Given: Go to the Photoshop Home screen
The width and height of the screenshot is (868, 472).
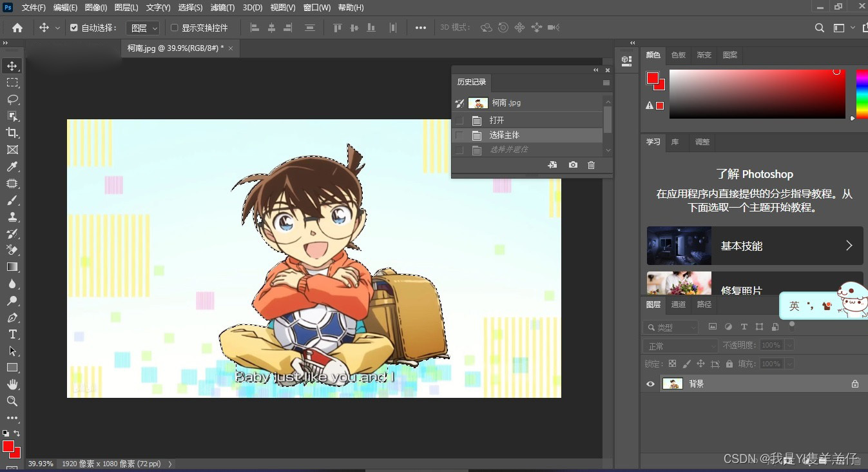Looking at the screenshot, I should click(17, 28).
